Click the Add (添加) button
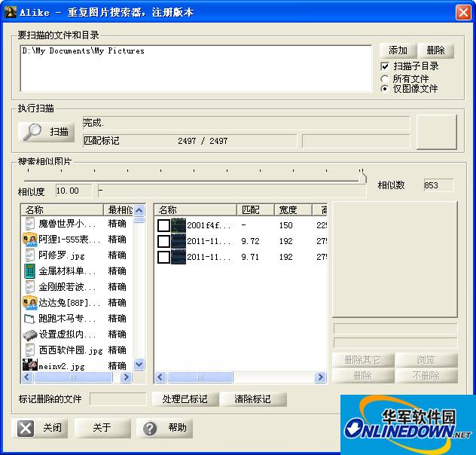Viewport: 476px width, 455px height. 397,50
